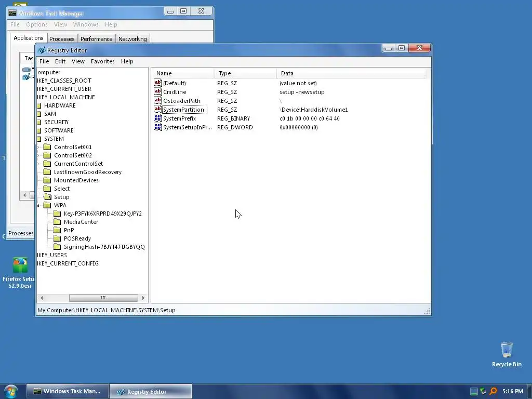
Task: Select SigningHash-7BJYT47TJGBYQQ subkey
Action: pyautogui.click(x=104, y=247)
